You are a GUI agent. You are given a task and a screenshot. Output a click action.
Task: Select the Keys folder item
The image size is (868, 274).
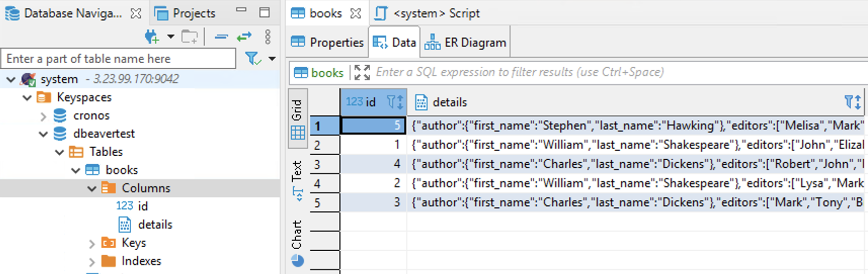pyautogui.click(x=134, y=243)
